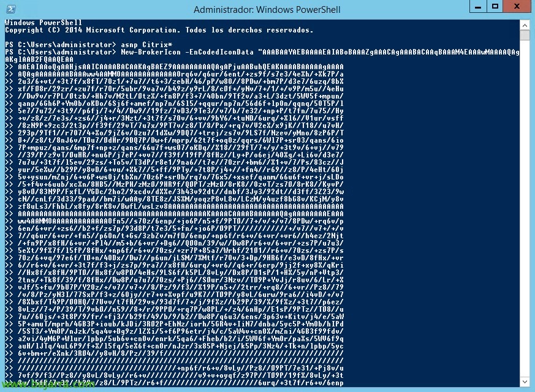This screenshot has height=392, width=535.
Task: Click the line starting with ww4AAMMOAAAA
Action: click(x=181, y=221)
